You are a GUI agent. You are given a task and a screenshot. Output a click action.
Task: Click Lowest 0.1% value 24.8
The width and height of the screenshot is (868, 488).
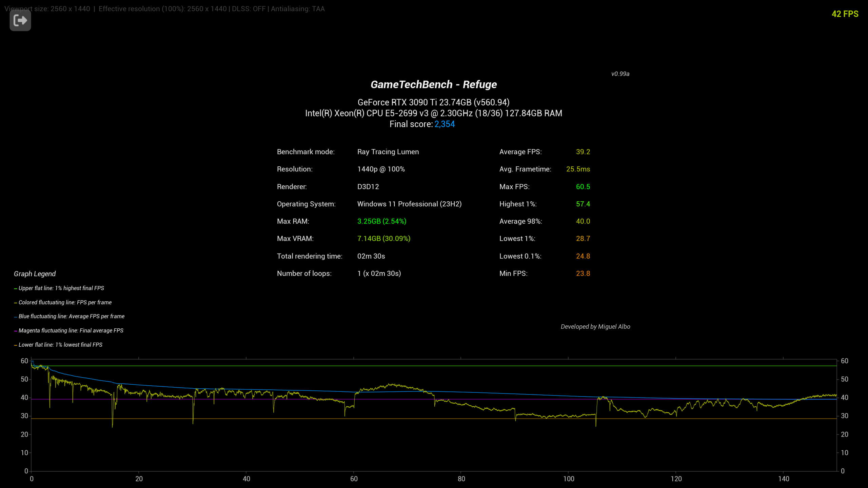point(583,256)
